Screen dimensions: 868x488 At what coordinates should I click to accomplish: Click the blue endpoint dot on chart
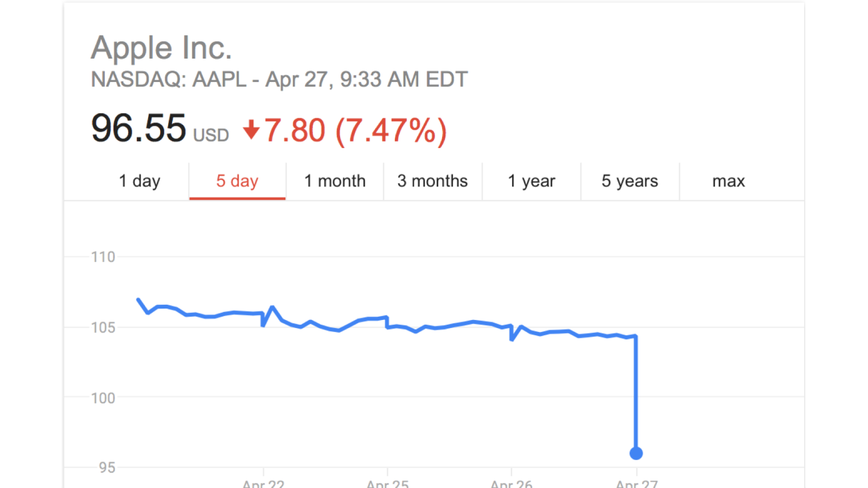tap(636, 453)
